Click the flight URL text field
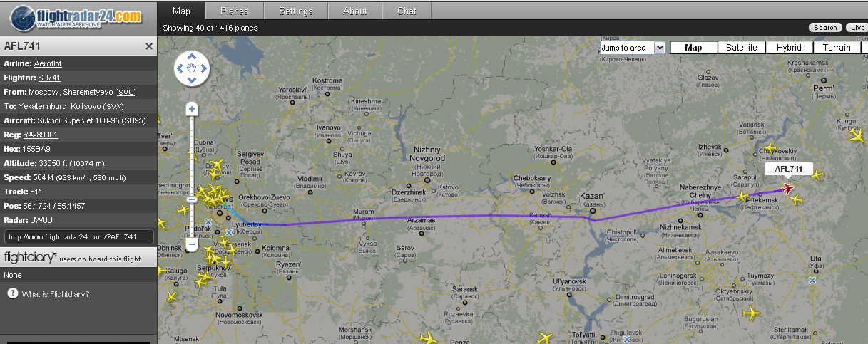This screenshot has height=344, width=868. click(79, 236)
